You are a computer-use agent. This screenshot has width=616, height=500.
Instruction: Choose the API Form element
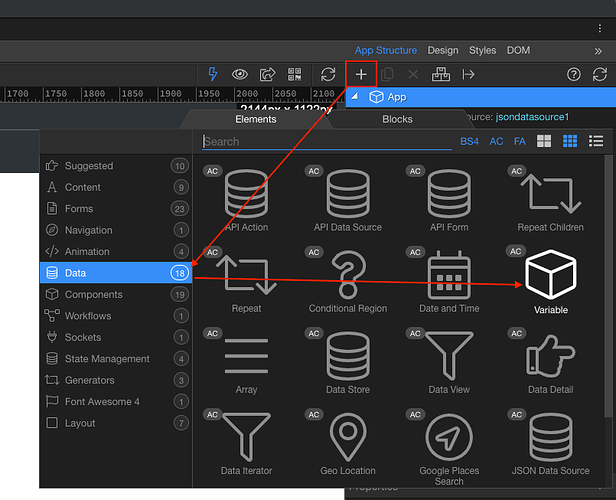click(449, 200)
